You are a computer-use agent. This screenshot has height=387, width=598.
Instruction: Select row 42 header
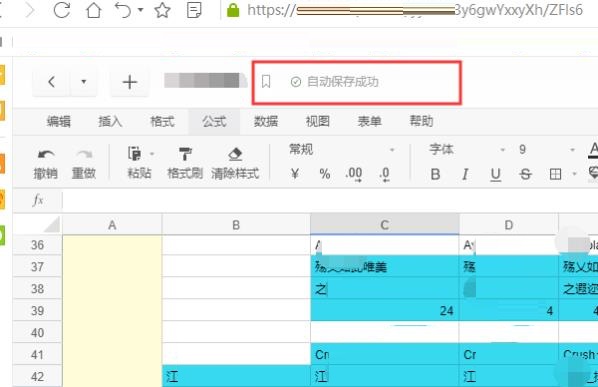click(37, 377)
